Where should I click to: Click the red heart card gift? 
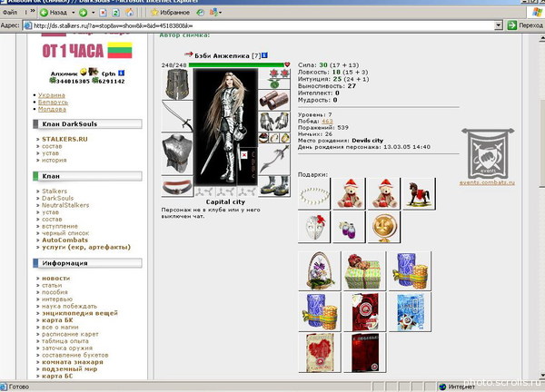(320, 352)
